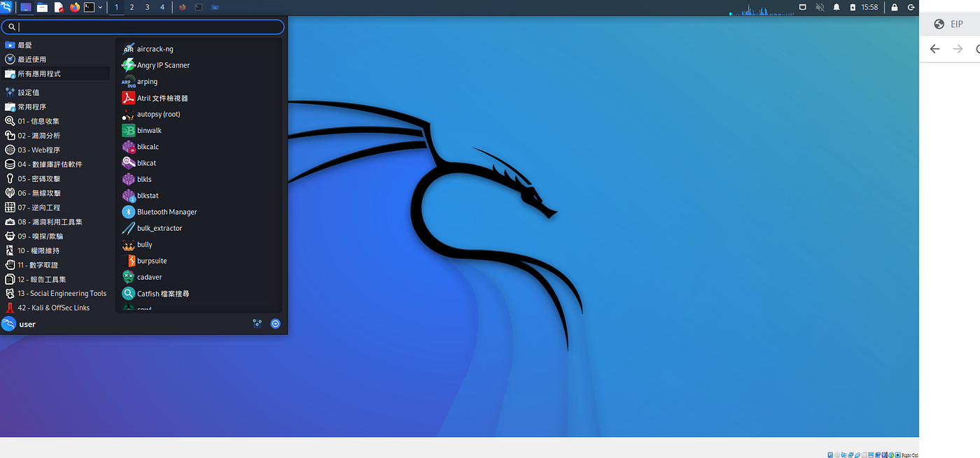
Task: Open the terminal emulator from the taskbar
Action: tap(90, 7)
